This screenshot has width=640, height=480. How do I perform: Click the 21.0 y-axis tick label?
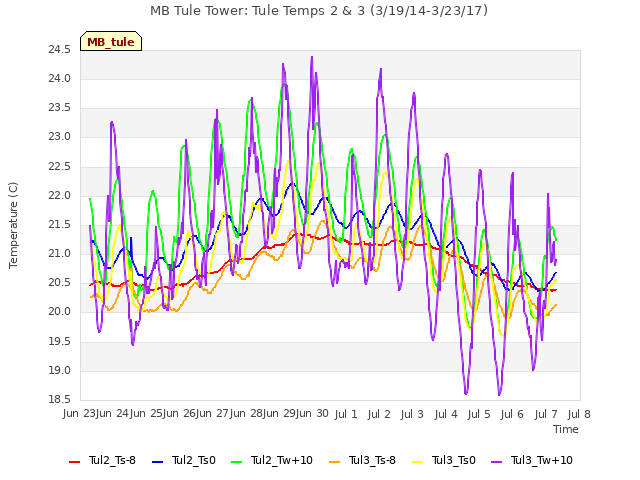pyautogui.click(x=60, y=253)
